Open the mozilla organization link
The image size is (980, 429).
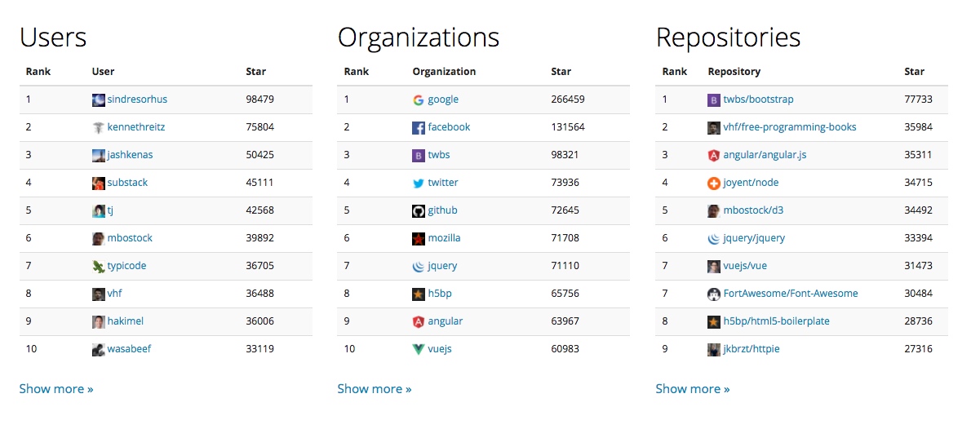tap(444, 238)
